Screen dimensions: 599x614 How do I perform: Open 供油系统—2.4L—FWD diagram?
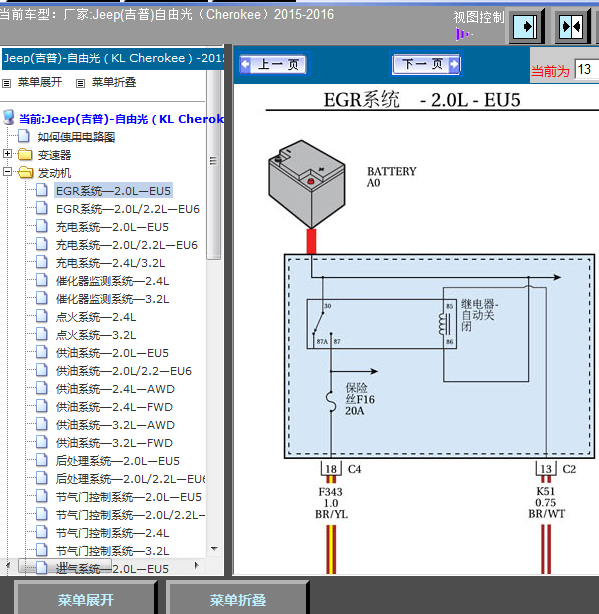point(114,407)
